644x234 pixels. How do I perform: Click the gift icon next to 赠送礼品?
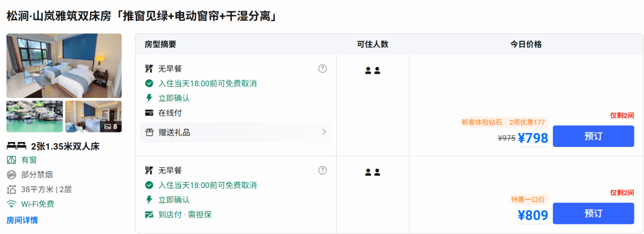[x=150, y=133]
